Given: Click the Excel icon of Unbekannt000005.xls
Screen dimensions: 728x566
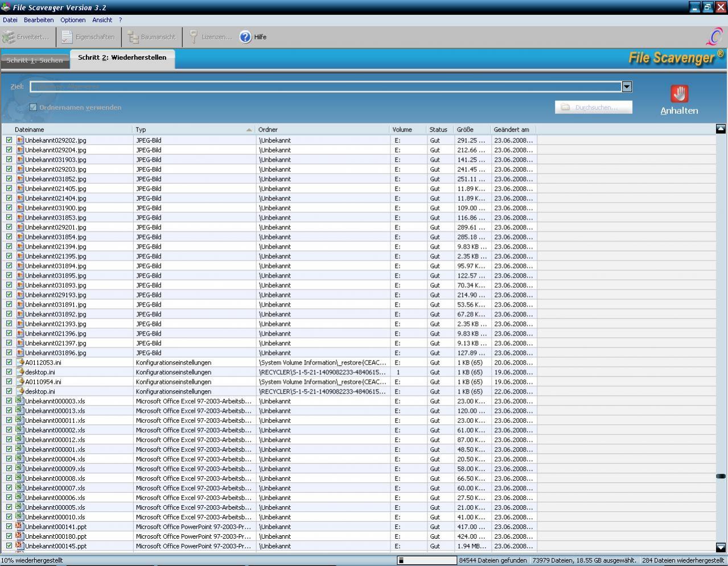Looking at the screenshot, I should tap(20, 507).
